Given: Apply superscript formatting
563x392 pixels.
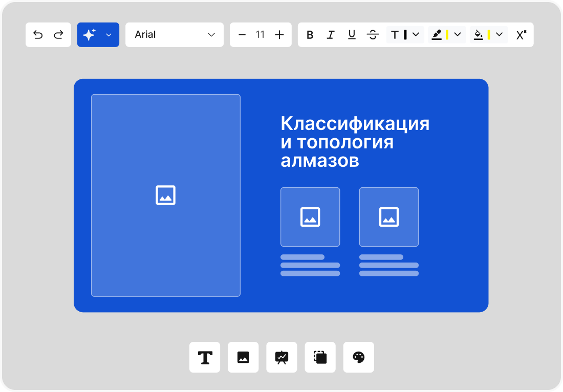Looking at the screenshot, I should (x=521, y=35).
